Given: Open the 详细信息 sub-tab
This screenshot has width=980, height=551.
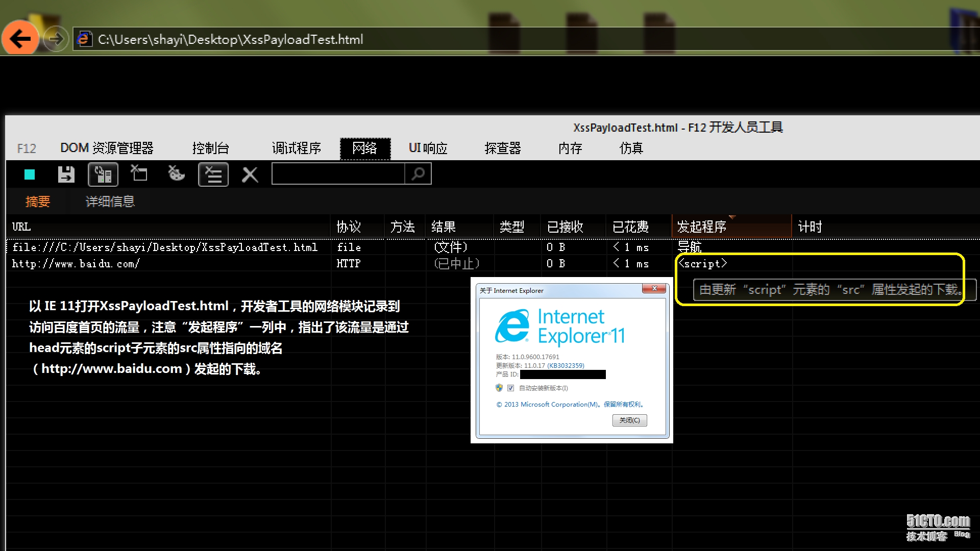Looking at the screenshot, I should (110, 202).
